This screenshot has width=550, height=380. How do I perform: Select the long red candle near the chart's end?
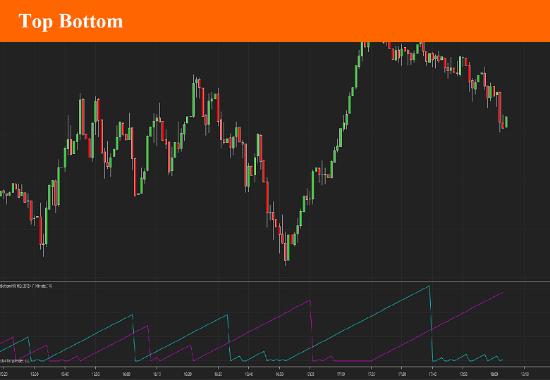point(499,107)
